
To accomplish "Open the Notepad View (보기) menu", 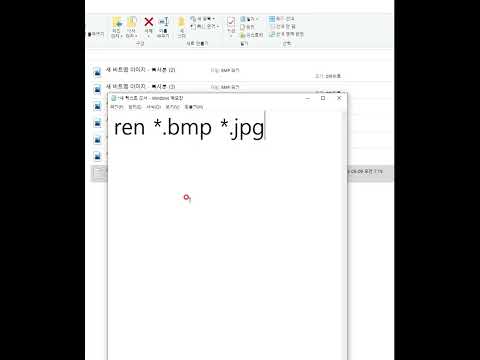I will tap(172, 107).
